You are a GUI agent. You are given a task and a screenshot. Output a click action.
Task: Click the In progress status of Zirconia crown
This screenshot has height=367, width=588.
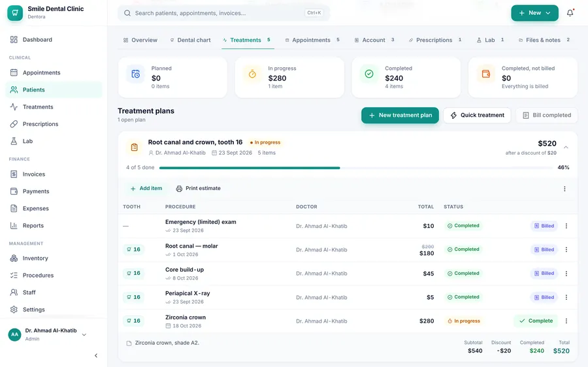[463, 321]
